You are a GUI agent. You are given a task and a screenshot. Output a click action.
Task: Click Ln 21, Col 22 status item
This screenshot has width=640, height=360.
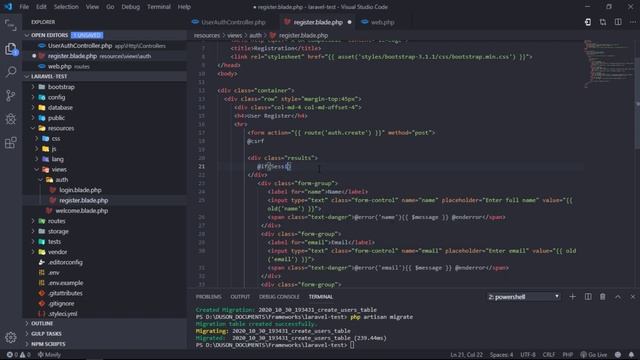(x=466, y=355)
